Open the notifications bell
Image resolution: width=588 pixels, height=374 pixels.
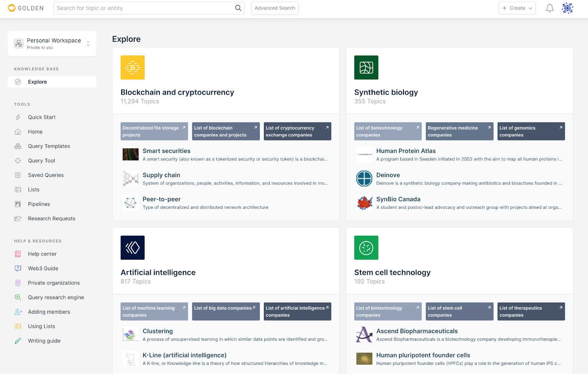click(x=549, y=8)
